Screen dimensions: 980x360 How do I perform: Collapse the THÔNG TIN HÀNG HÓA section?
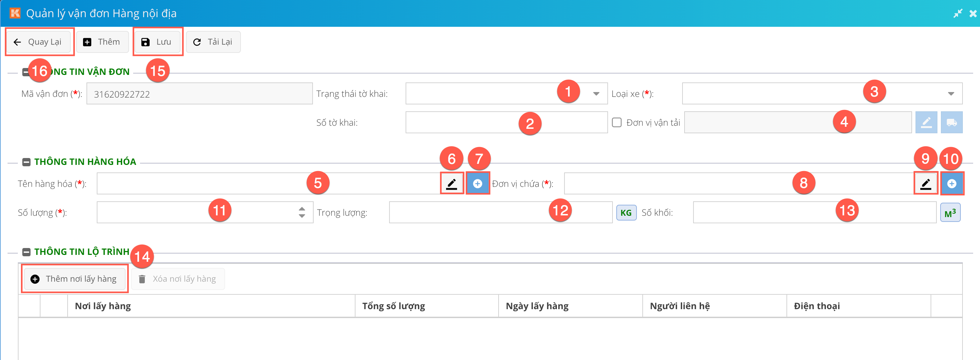[26, 162]
